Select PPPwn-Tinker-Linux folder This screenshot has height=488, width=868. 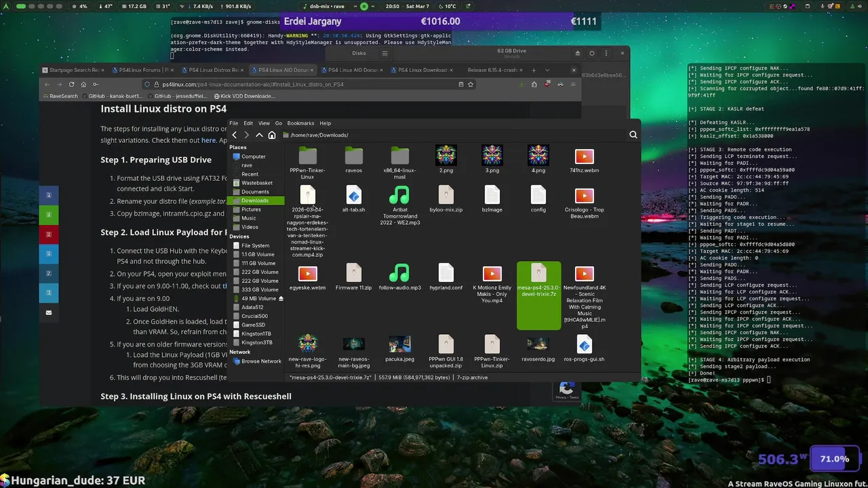307,161
